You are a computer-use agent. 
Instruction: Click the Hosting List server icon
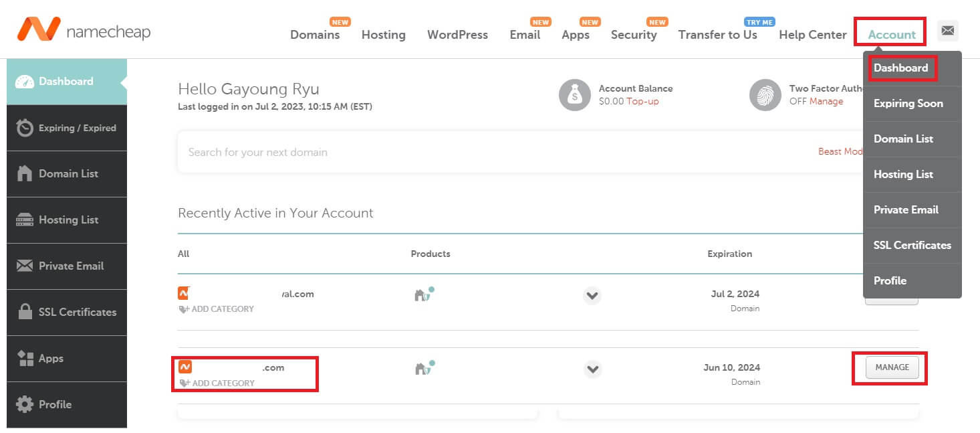point(25,220)
